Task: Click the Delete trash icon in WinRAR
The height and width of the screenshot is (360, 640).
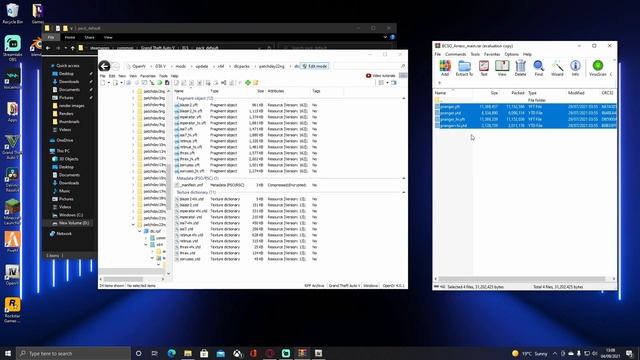Action: (x=520, y=68)
